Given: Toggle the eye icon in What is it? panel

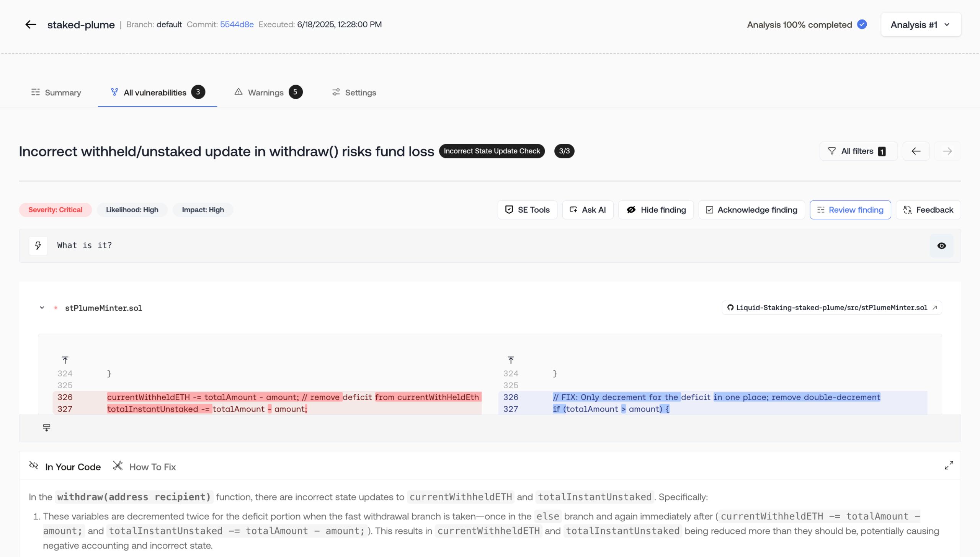Looking at the screenshot, I should pyautogui.click(x=941, y=246).
